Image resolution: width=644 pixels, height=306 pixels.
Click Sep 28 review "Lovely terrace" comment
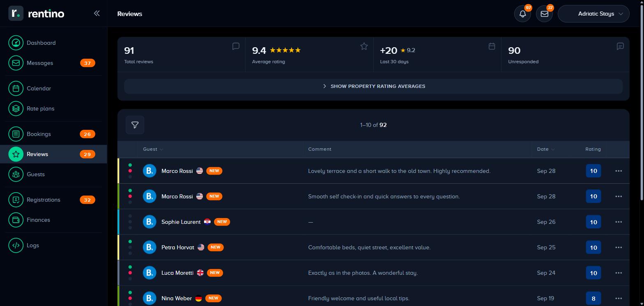(399, 171)
